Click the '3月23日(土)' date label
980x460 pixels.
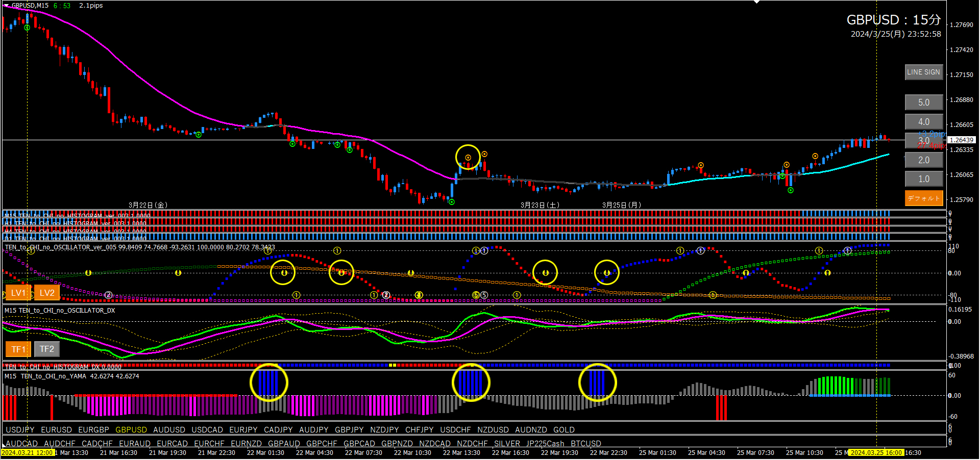pos(540,205)
